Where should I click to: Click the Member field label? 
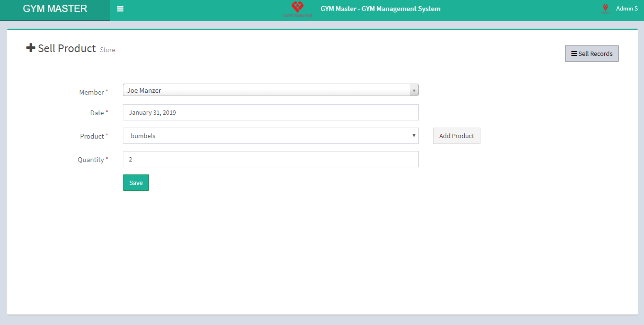92,92
